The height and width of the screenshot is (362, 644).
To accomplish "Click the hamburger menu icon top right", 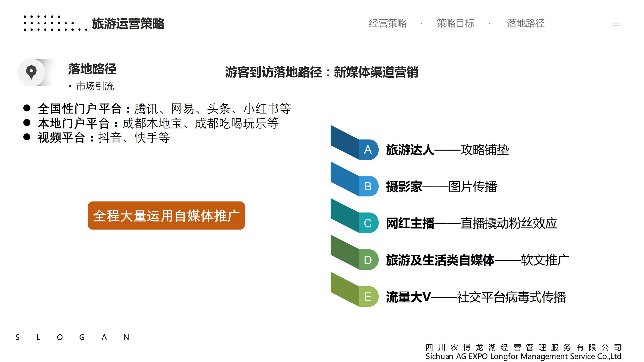I will coord(616,23).
